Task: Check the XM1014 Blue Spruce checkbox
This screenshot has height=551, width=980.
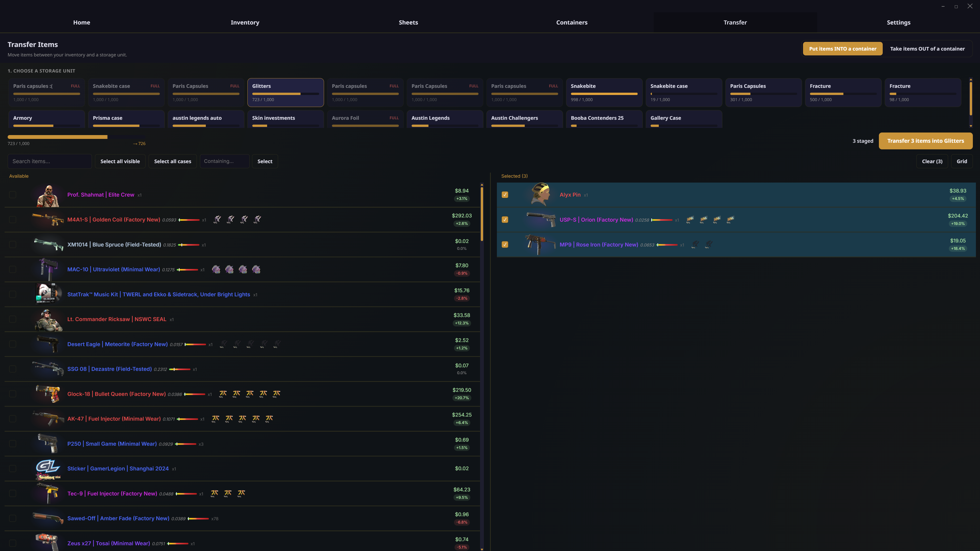Action: pyautogui.click(x=13, y=244)
